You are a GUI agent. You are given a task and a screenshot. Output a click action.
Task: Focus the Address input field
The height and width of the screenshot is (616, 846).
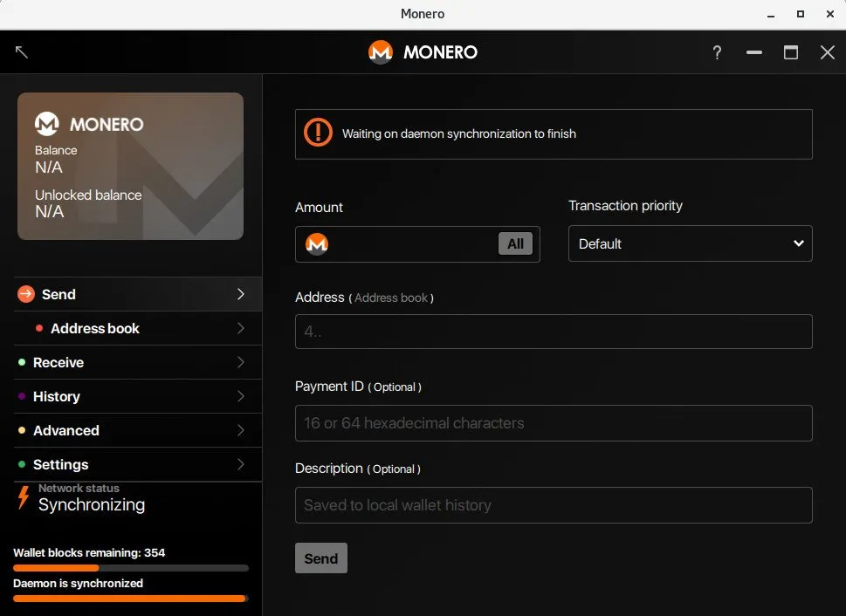554,332
